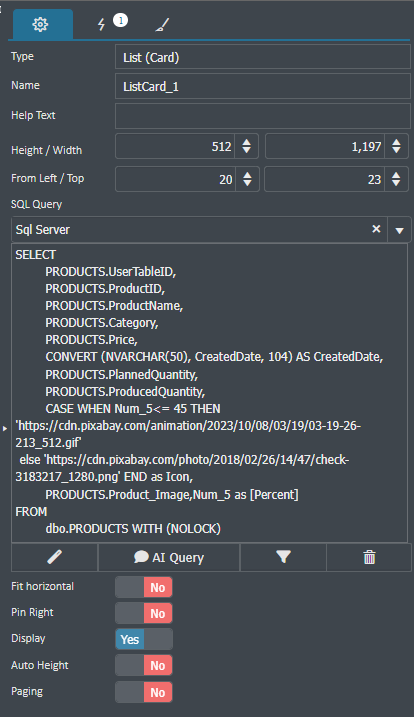Switch to the lightning events tab
The width and height of the screenshot is (414, 717).
[x=102, y=24]
